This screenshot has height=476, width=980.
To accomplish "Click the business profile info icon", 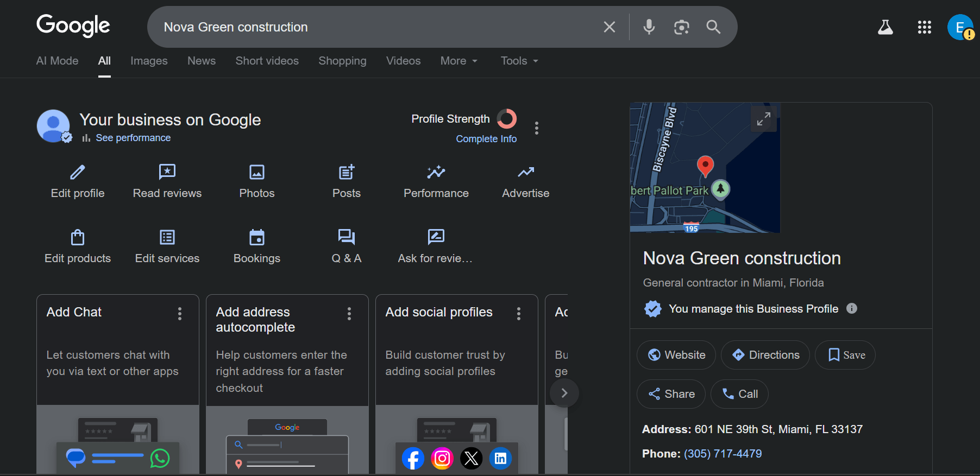I will (852, 308).
